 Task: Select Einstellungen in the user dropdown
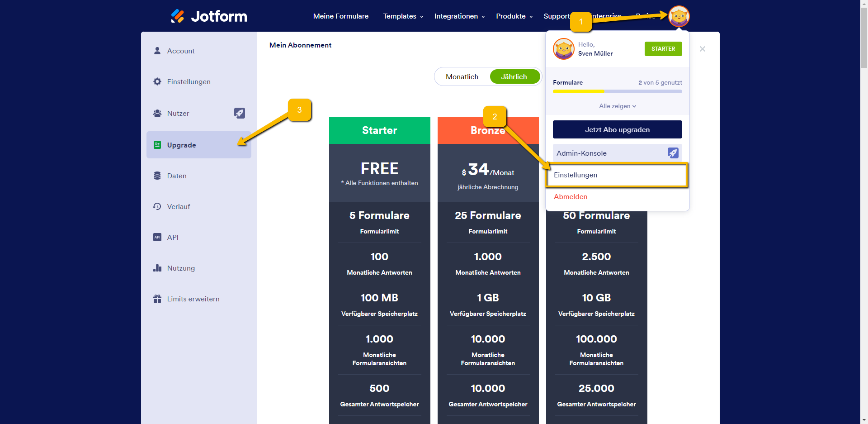(x=617, y=175)
